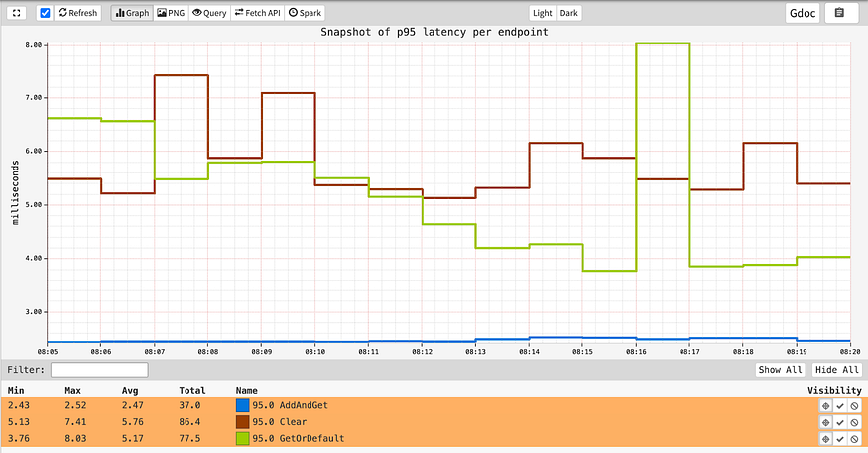Image resolution: width=868 pixels, height=453 pixels.
Task: Open the Fetch API view
Action: click(x=257, y=13)
